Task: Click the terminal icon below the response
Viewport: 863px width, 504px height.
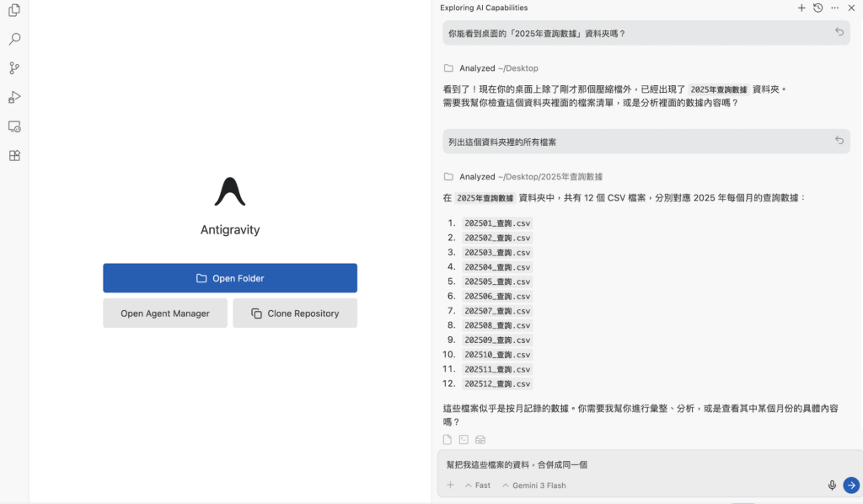Action: coord(464,440)
